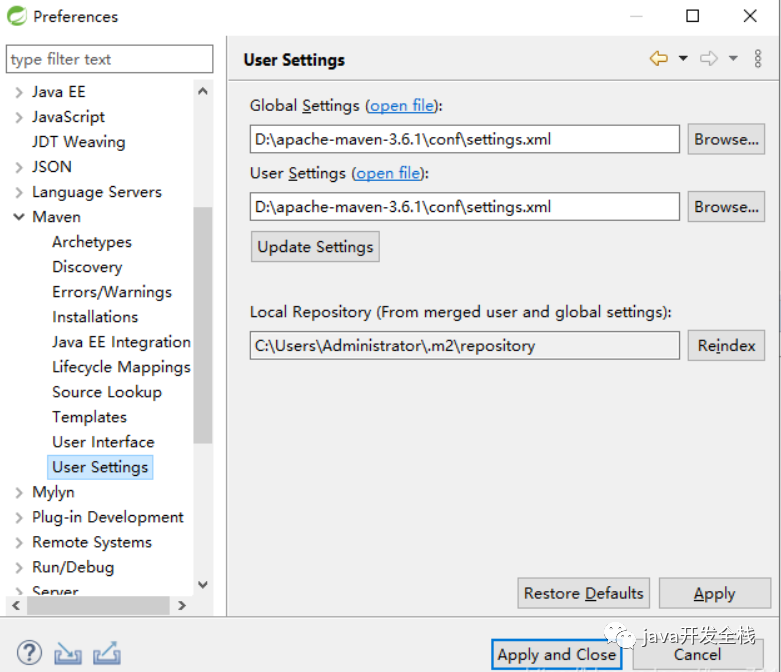Screen dimensions: 781x672
Task: Expand the Java EE tree node
Action: tap(19, 92)
